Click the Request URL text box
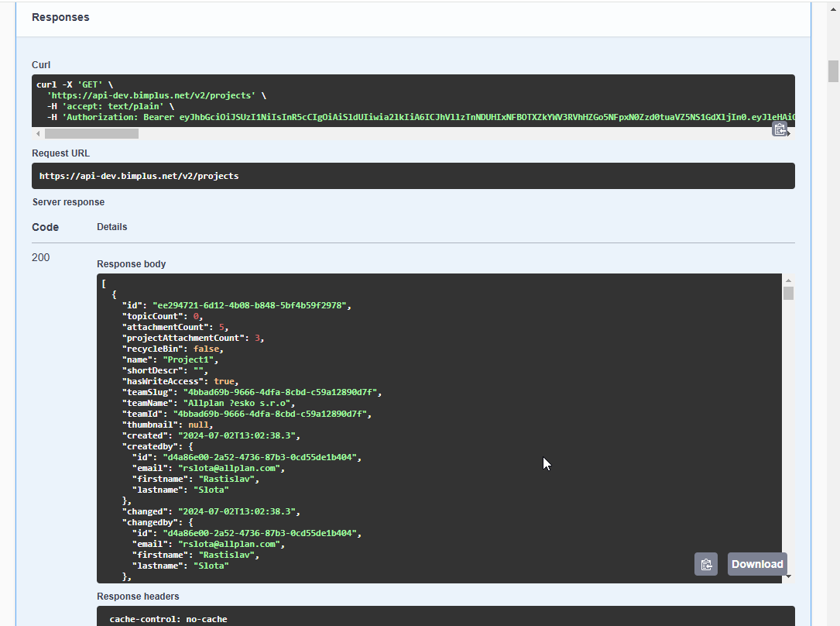The image size is (840, 626). (x=413, y=176)
